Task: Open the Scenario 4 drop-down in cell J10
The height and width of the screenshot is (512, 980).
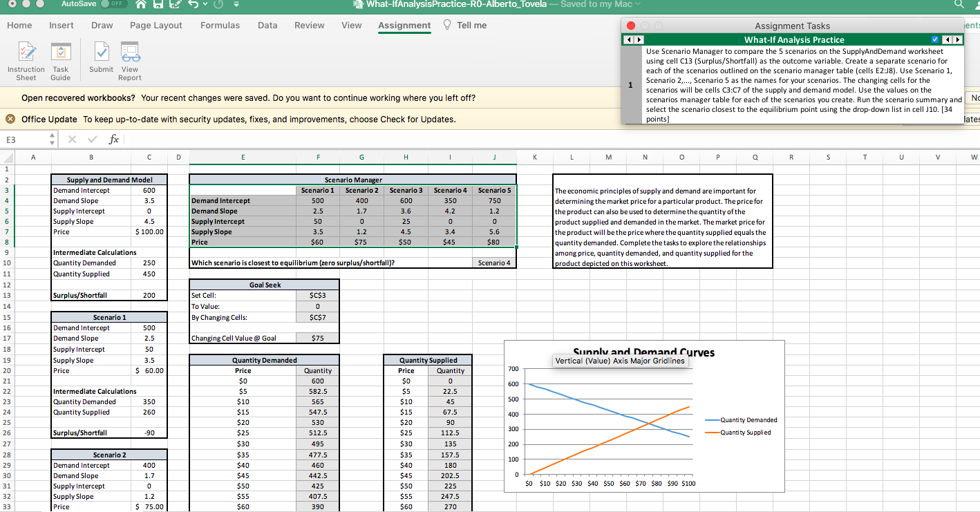Action: [493, 263]
